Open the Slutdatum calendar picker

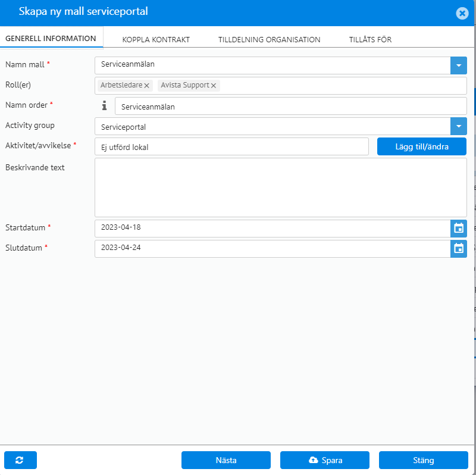pos(458,249)
